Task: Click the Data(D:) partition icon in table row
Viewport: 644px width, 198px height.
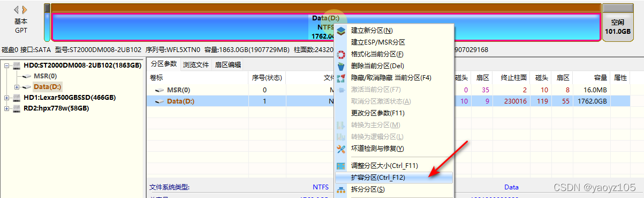Action: 160,101
